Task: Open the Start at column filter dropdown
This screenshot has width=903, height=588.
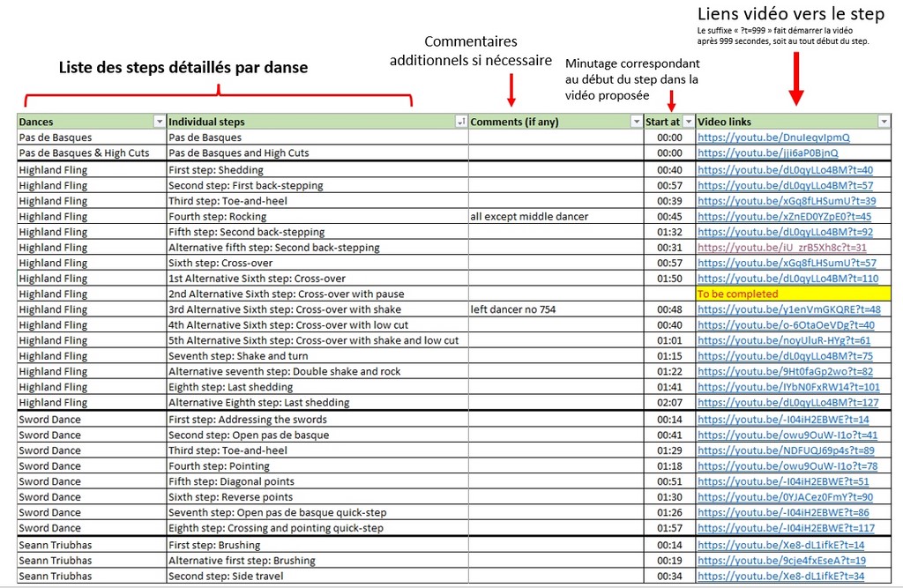Action: 688,122
